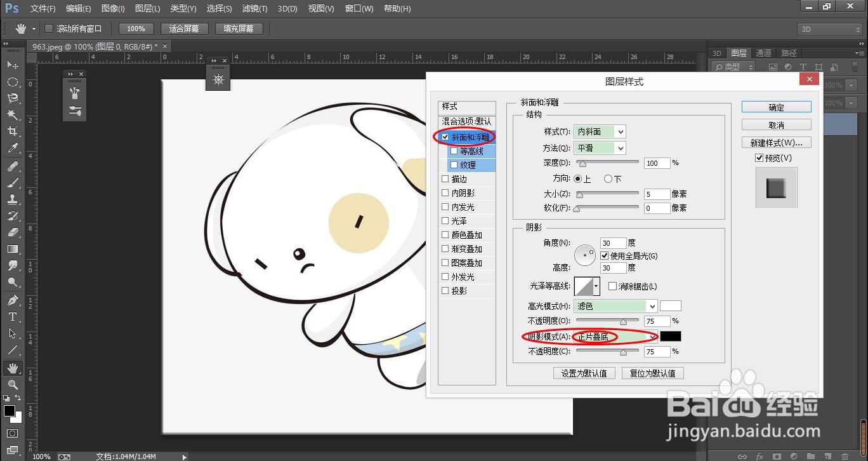Select the Horizontal Type tool

pyautogui.click(x=12, y=317)
